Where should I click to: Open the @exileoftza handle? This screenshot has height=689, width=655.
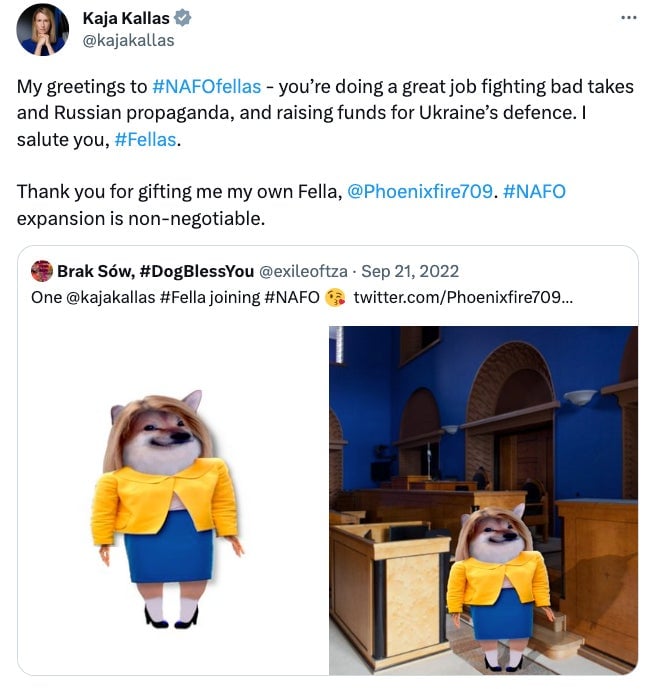click(306, 271)
